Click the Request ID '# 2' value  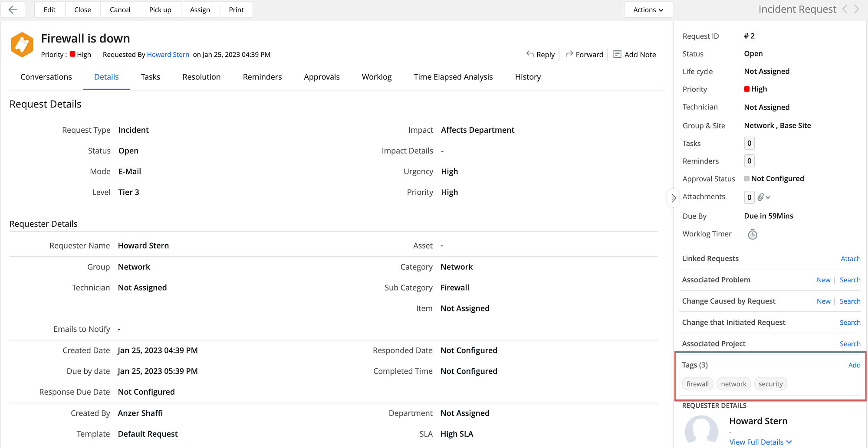[x=750, y=36]
